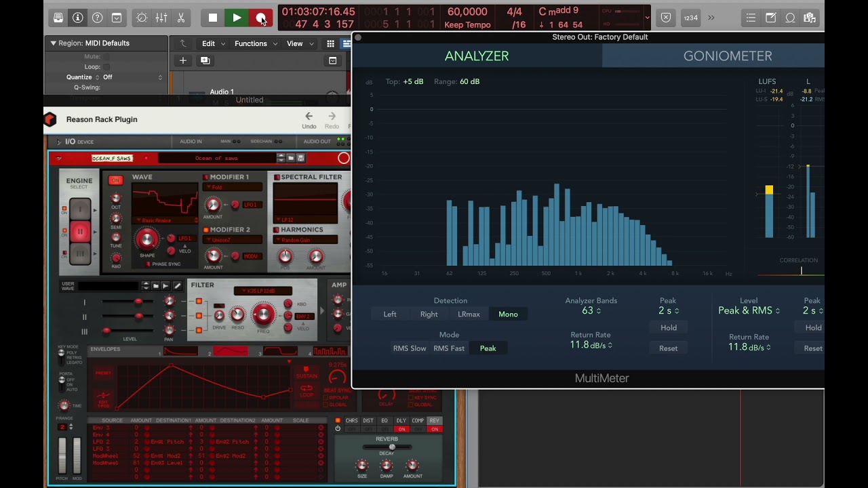The height and width of the screenshot is (488, 868).
Task: Open the Note Pads icon
Action: coord(770,18)
